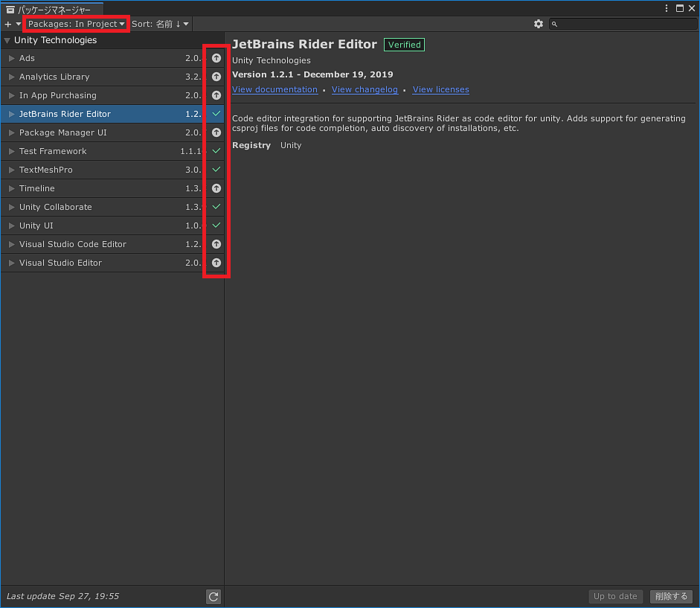Viewport: 700px width, 608px height.
Task: Open the window's three-dot options menu
Action: tap(666, 8)
